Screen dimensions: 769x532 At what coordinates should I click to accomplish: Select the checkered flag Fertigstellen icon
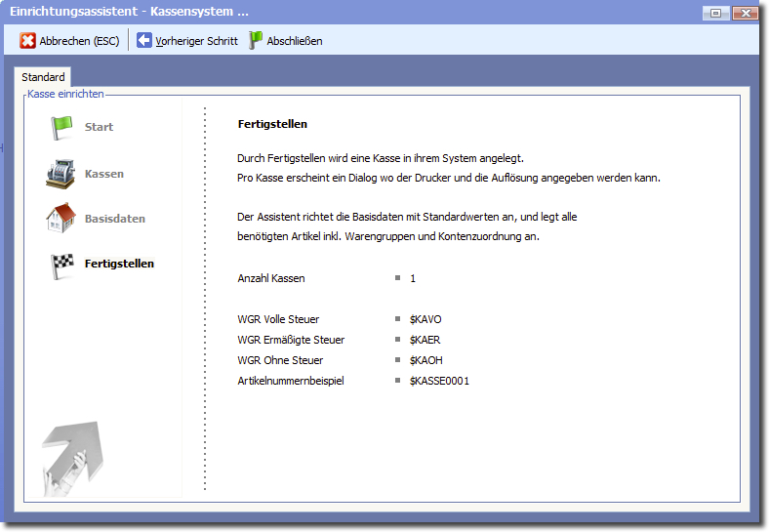coord(62,265)
